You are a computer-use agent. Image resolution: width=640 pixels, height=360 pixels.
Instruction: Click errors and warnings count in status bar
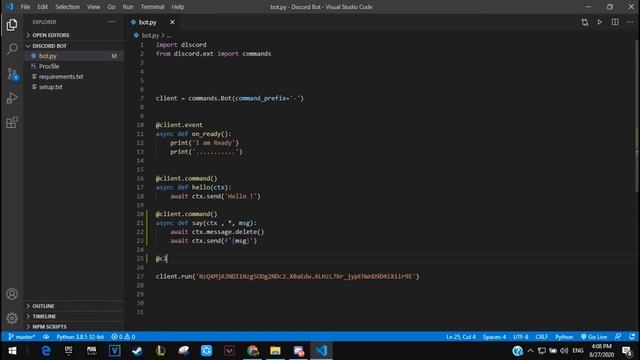tap(123, 337)
